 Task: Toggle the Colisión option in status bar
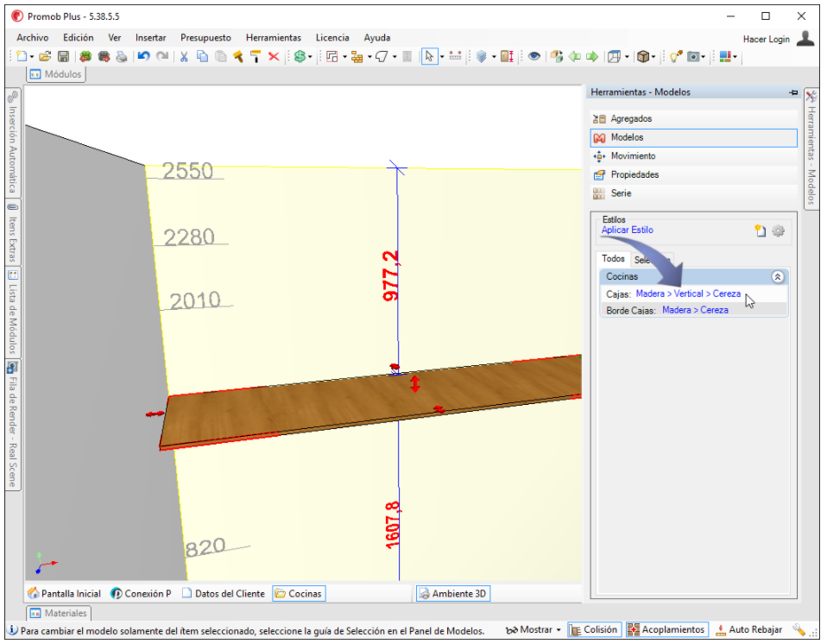click(593, 629)
